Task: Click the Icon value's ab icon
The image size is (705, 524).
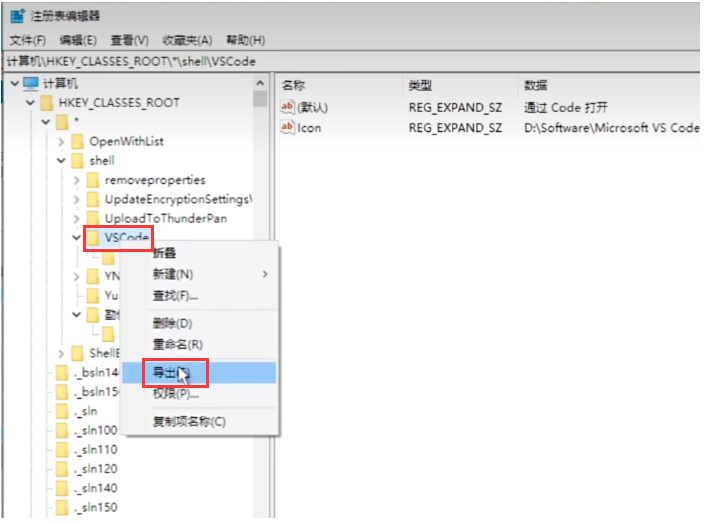Action: click(x=288, y=128)
